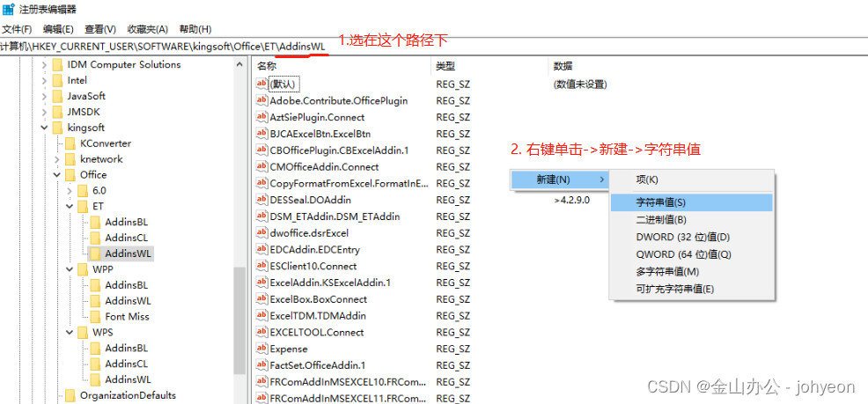Click EXCELTOOL.Connect string icon
This screenshot has width=868, height=404.
click(x=261, y=332)
